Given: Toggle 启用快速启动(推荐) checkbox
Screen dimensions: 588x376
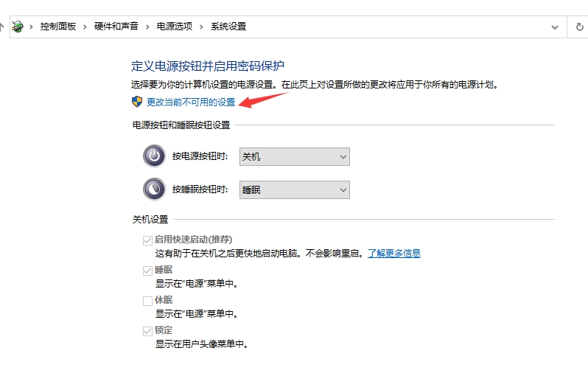Looking at the screenshot, I should 147,240.
